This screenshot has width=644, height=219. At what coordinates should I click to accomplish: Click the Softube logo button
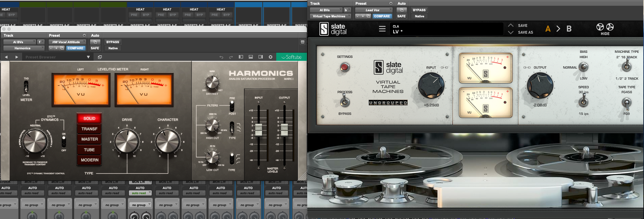point(291,57)
